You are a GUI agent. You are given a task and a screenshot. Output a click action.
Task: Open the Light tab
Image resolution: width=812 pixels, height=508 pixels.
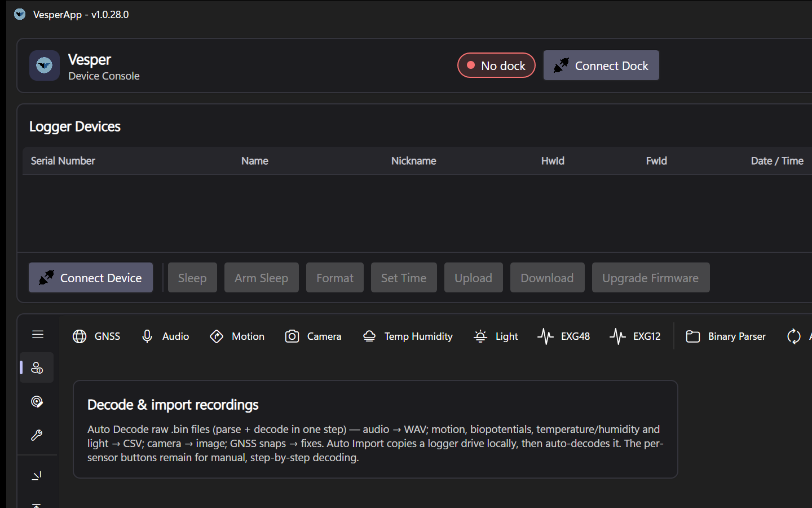click(496, 336)
